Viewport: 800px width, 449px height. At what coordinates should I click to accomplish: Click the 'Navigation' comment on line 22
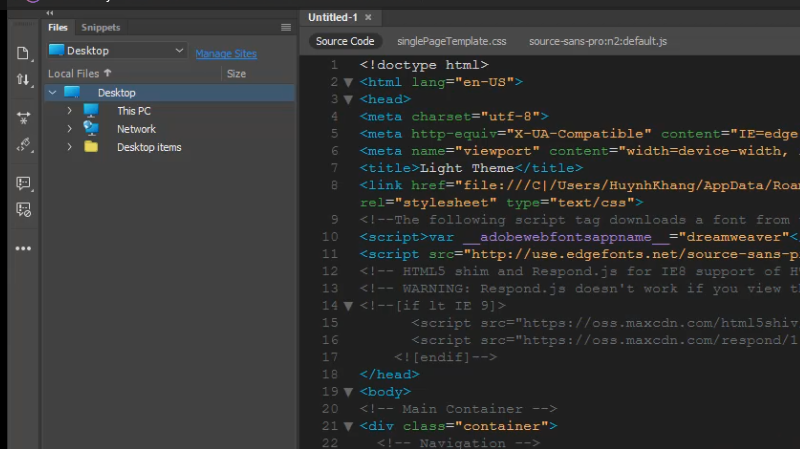(x=458, y=443)
